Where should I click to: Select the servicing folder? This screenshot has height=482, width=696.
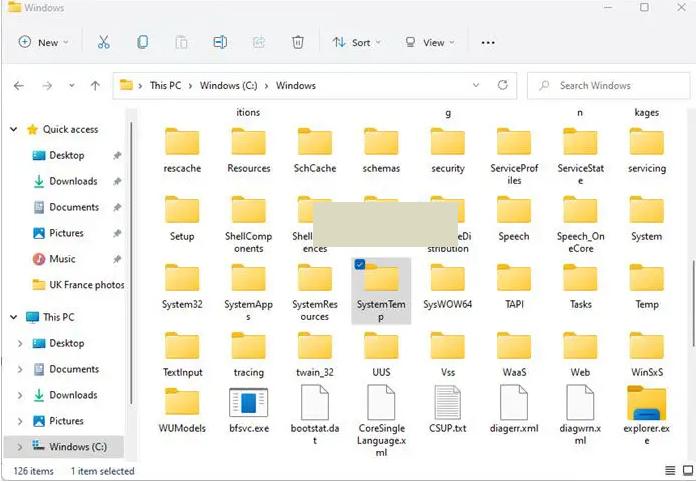point(647,151)
